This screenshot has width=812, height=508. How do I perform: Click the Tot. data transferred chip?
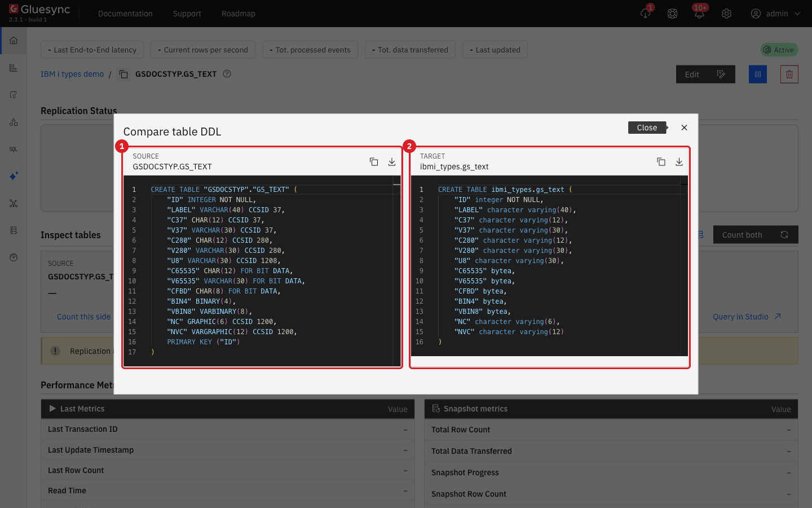point(410,50)
